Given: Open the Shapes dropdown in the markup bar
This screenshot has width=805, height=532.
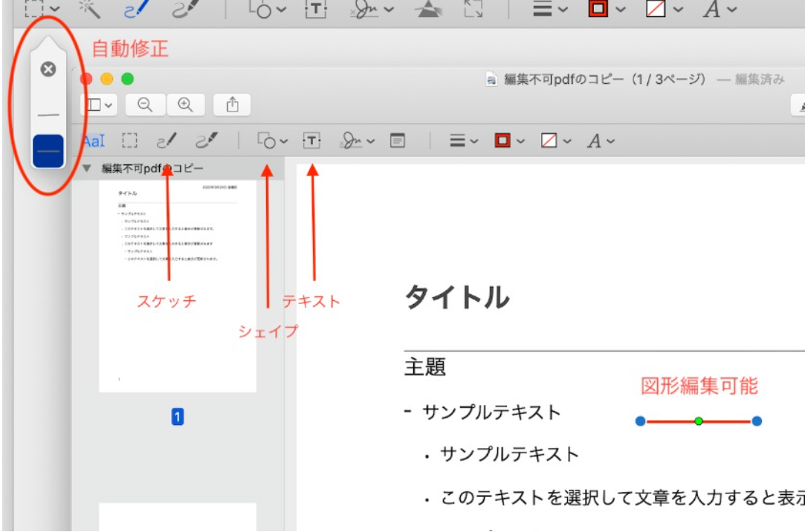Looking at the screenshot, I should tap(274, 140).
